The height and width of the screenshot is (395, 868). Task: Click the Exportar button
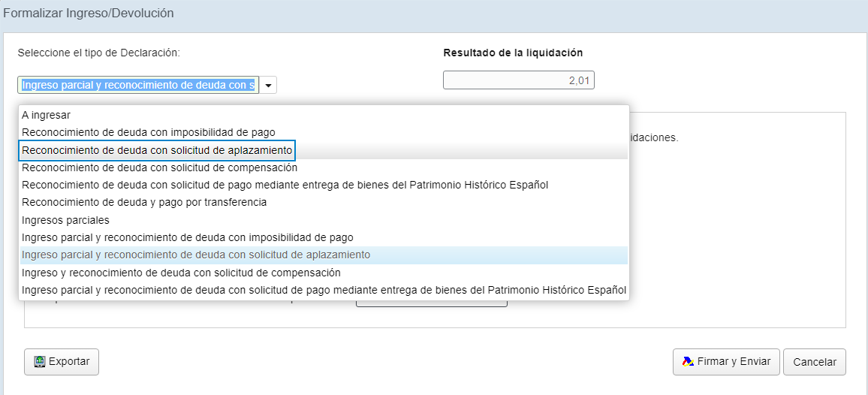pyautogui.click(x=62, y=362)
